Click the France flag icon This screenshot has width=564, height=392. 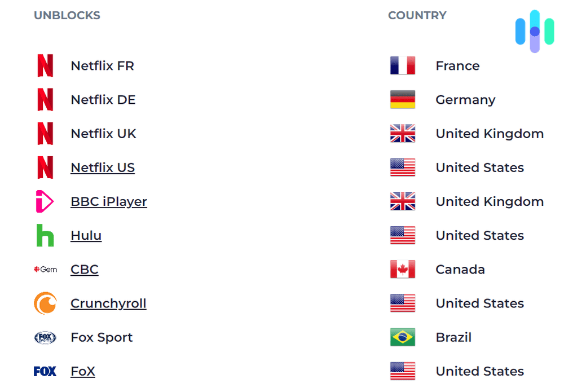pyautogui.click(x=403, y=66)
